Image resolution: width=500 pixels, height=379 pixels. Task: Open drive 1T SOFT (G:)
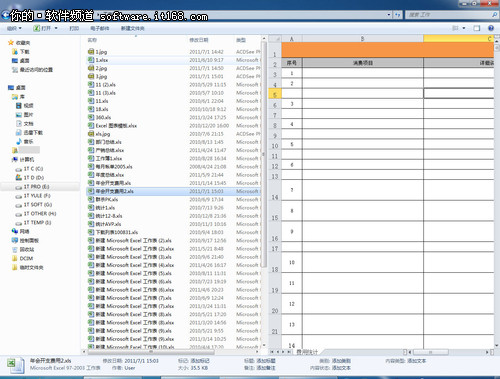click(x=34, y=205)
